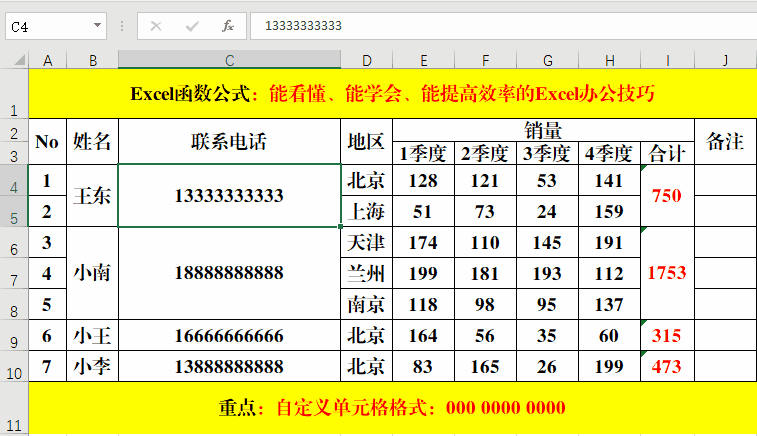757x436 pixels.
Task: Click the '备注' header cell
Action: pos(725,141)
